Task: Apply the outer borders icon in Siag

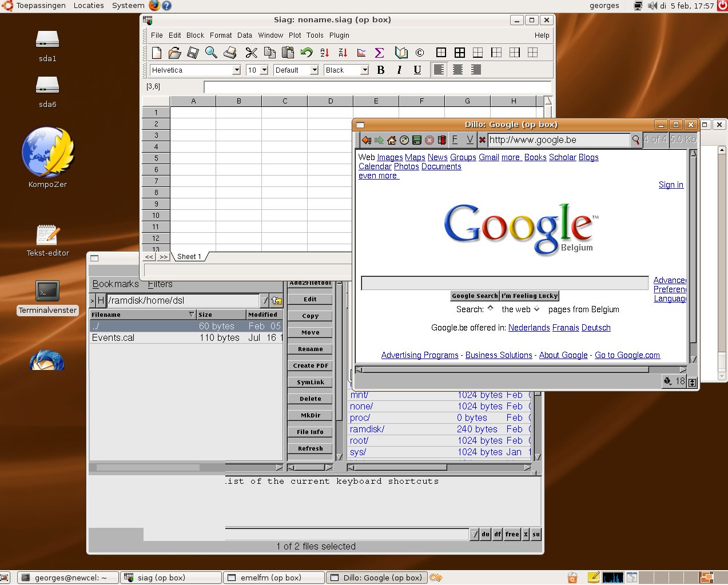Action: pyautogui.click(x=441, y=53)
